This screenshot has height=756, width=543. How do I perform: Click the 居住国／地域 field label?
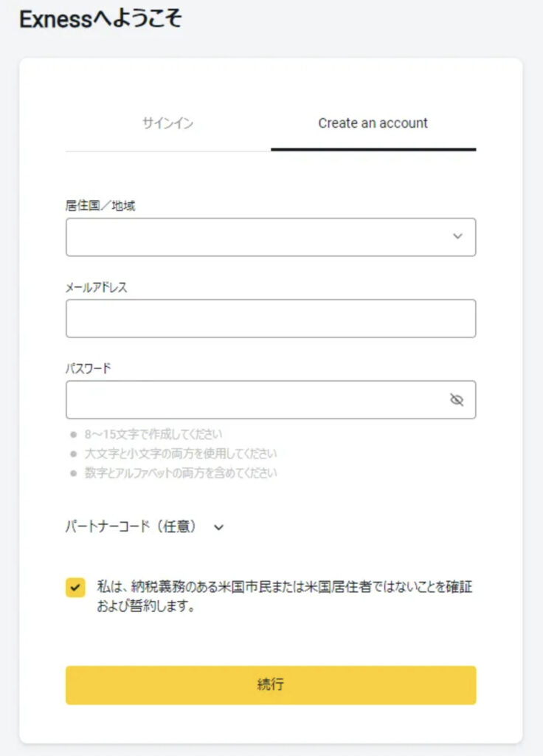(100, 206)
